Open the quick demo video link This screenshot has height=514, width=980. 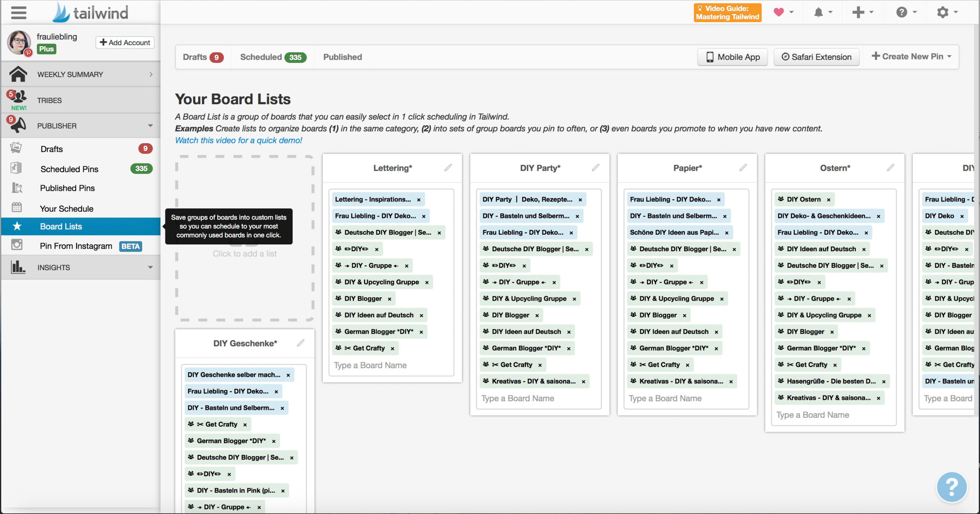(238, 141)
